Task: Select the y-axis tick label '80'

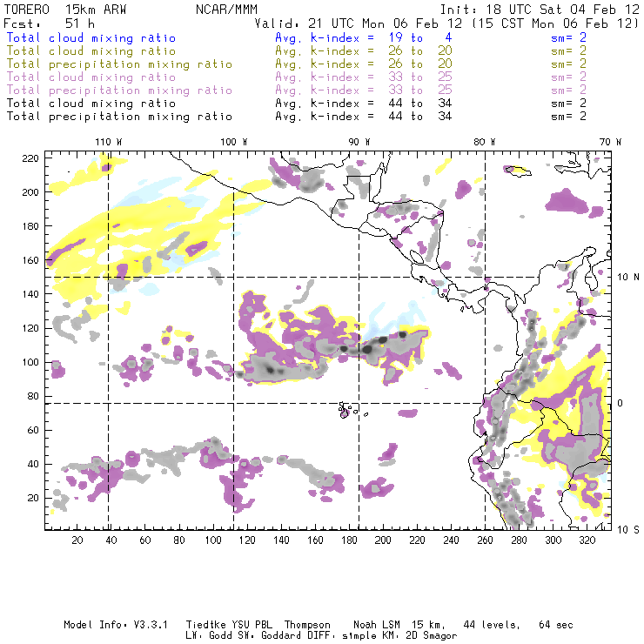Action: [33, 396]
